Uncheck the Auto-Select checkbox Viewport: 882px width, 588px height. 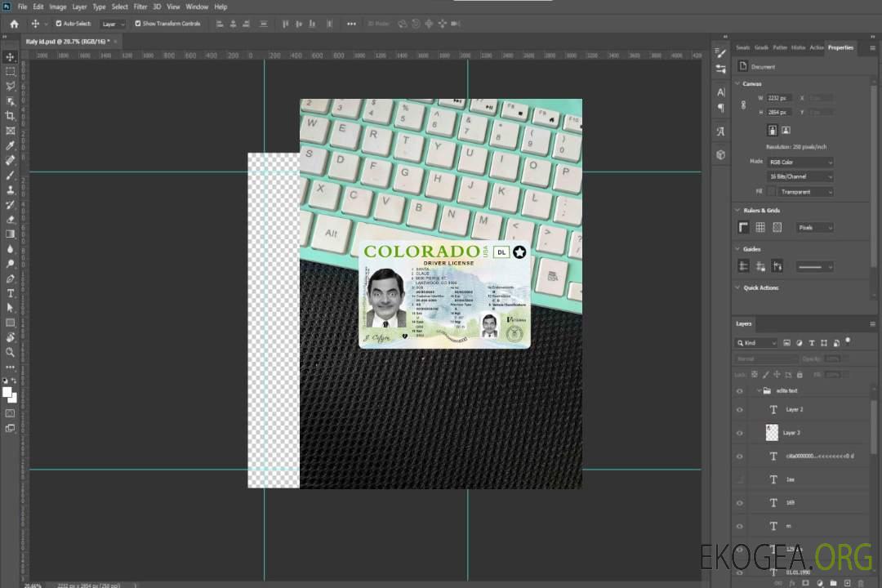tap(58, 24)
